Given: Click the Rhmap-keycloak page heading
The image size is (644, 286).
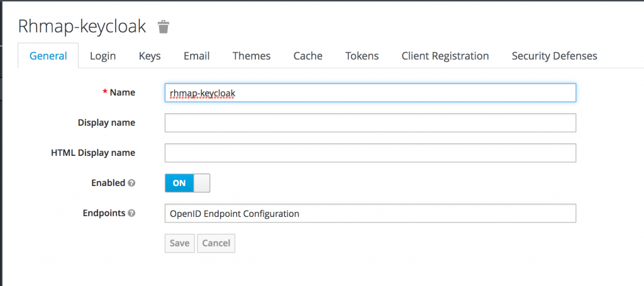Looking at the screenshot, I should click(x=82, y=26).
